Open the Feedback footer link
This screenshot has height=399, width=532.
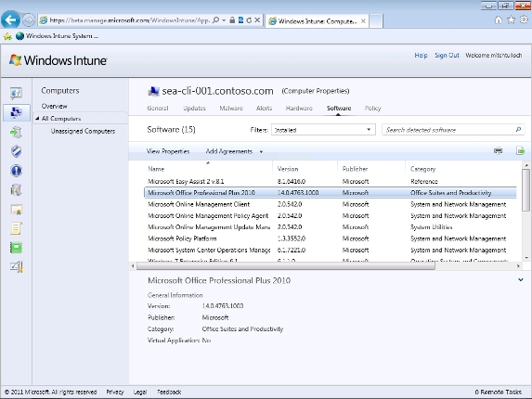coord(169,392)
